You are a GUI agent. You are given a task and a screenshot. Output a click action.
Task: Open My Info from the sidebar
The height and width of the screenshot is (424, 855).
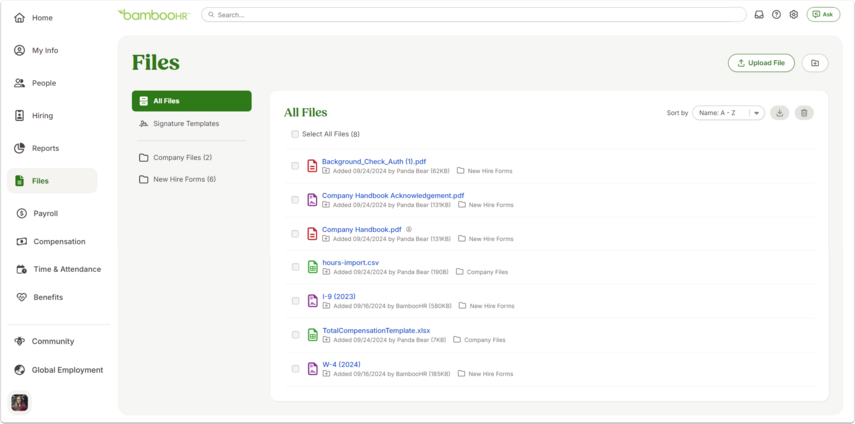point(36,51)
